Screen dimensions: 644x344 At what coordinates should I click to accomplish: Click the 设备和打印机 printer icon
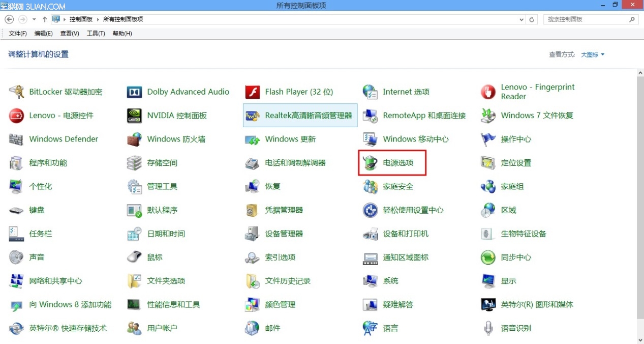point(370,234)
